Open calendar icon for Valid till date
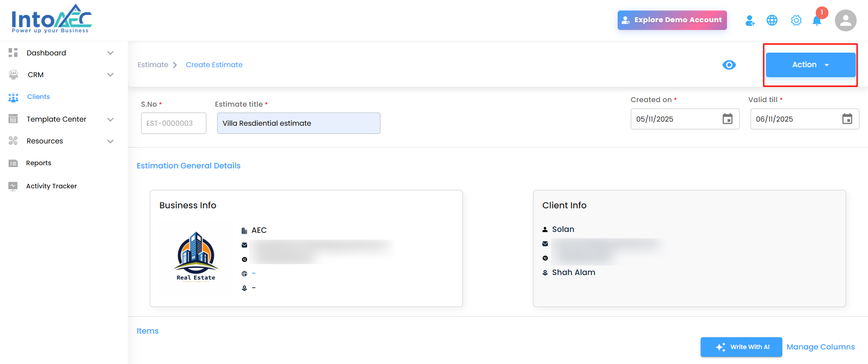 pyautogui.click(x=847, y=119)
